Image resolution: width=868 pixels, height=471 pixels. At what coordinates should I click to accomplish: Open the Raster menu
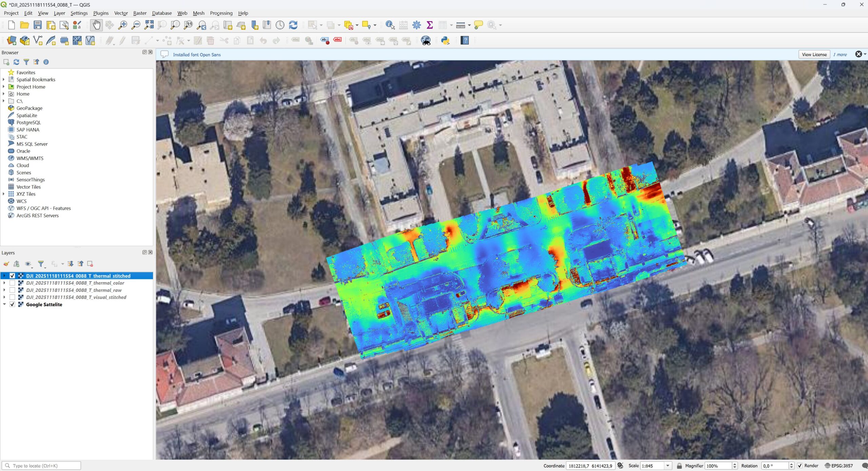(x=140, y=13)
